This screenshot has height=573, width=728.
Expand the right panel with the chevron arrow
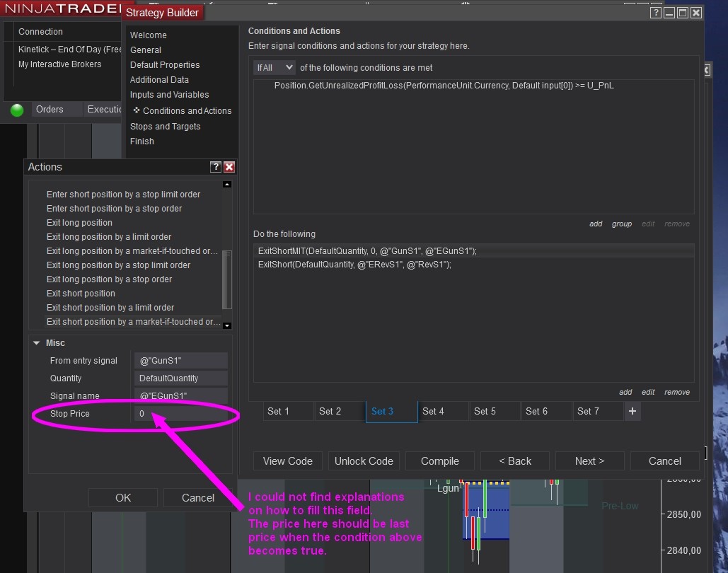tap(706, 69)
